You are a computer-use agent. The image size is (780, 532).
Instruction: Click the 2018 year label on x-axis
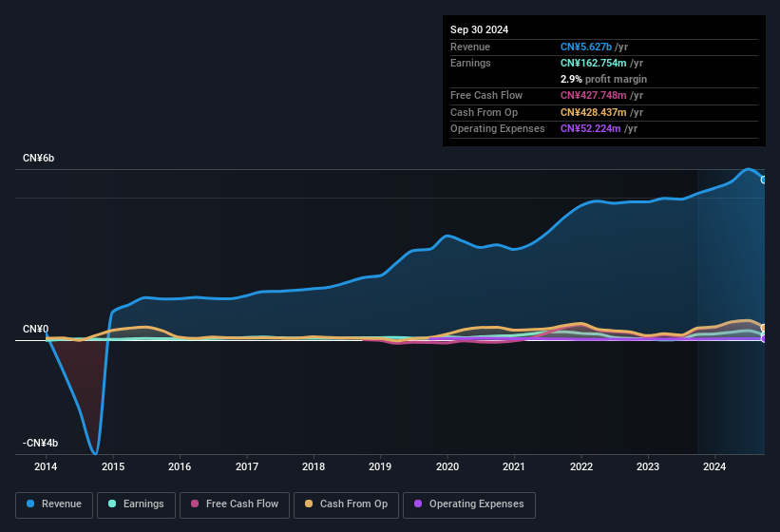pyautogui.click(x=314, y=466)
